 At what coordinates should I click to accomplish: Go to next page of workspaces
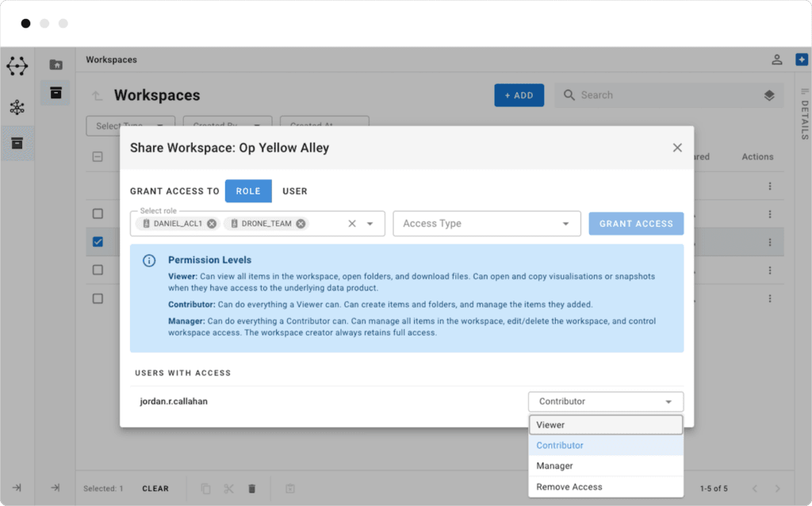[x=777, y=489]
